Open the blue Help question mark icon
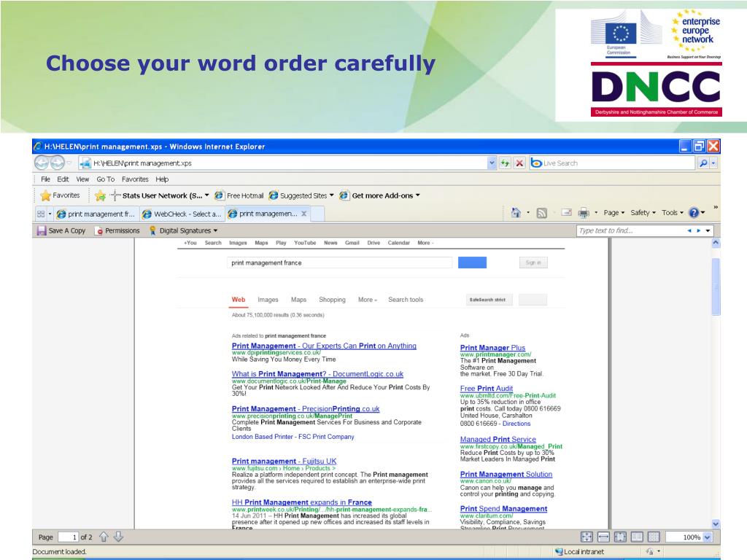Screen dimensions: 747x560 coord(694,213)
